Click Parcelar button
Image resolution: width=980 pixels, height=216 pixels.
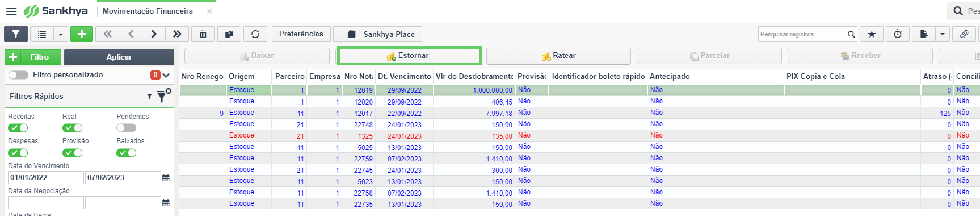click(x=709, y=56)
